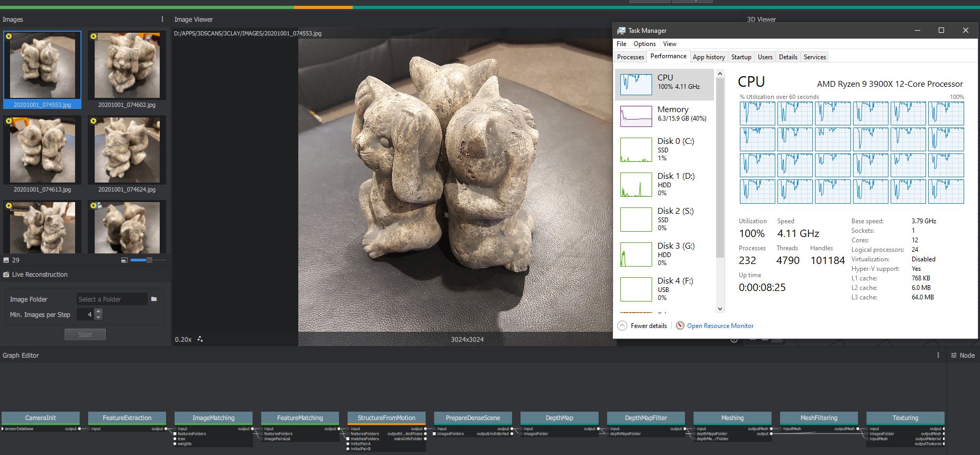The image size is (980, 455).
Task: Open the Node panel via sliders icon
Action: point(954,356)
